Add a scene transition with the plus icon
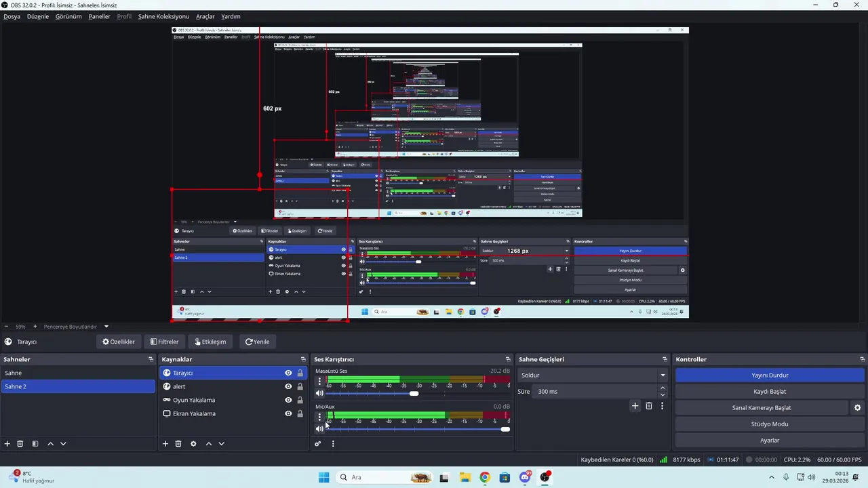 [635, 406]
